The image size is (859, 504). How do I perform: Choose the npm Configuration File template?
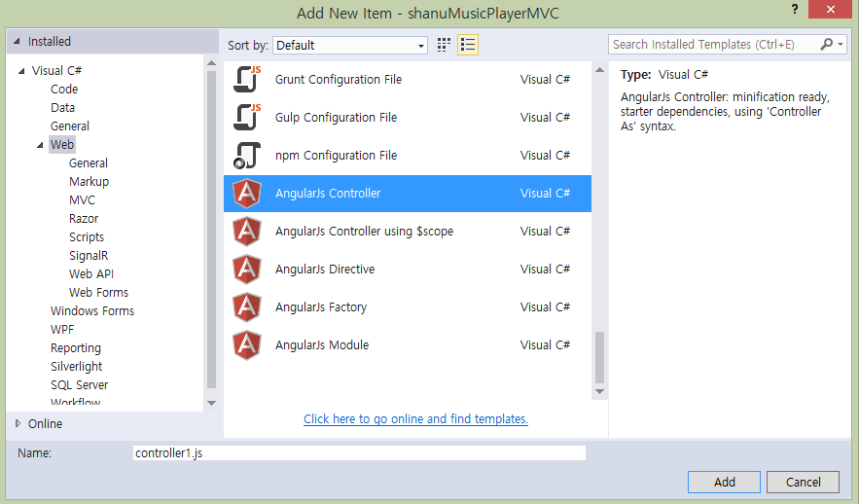tap(408, 155)
